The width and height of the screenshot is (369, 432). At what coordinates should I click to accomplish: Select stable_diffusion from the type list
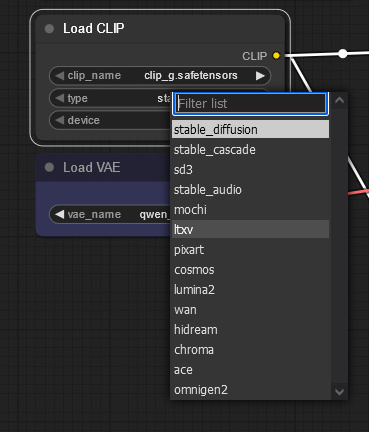(x=250, y=129)
